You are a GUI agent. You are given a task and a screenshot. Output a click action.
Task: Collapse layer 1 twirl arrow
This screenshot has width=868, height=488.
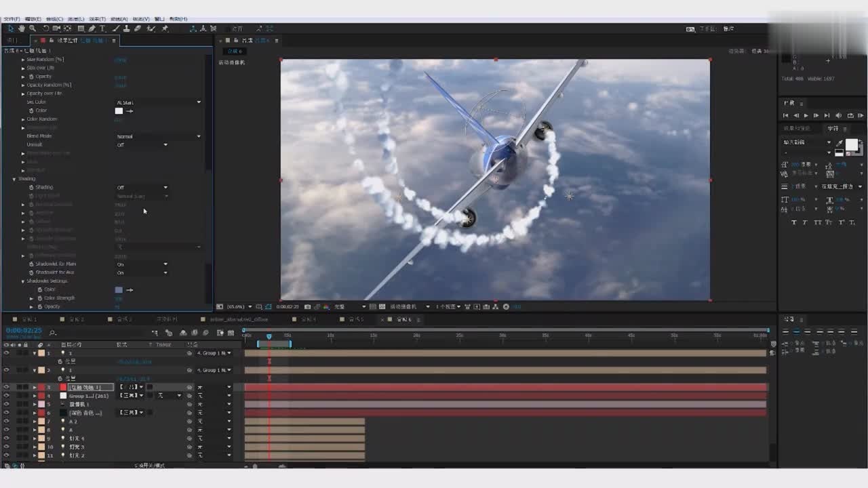(35, 353)
